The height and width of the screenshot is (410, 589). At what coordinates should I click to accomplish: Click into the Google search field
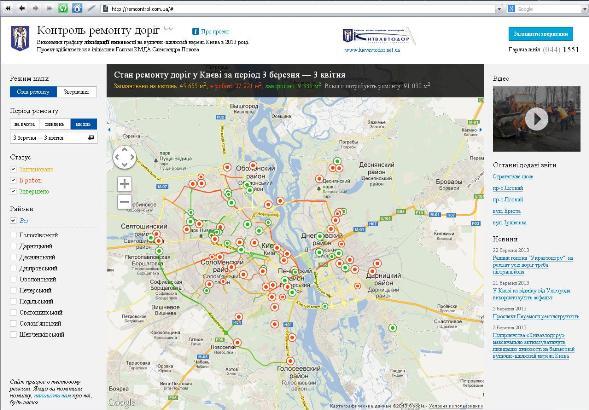547,9
